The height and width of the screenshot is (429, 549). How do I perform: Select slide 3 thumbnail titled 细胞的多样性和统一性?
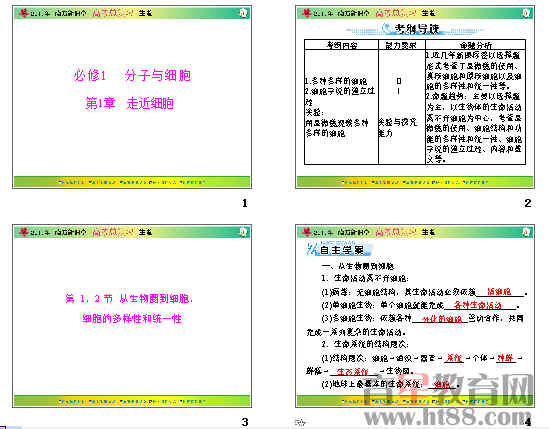(132, 316)
